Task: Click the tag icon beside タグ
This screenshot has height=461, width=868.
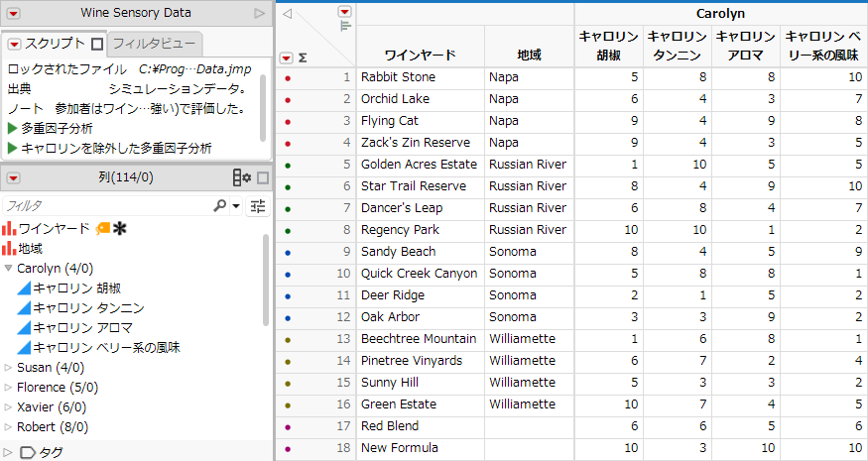Action: point(28,452)
